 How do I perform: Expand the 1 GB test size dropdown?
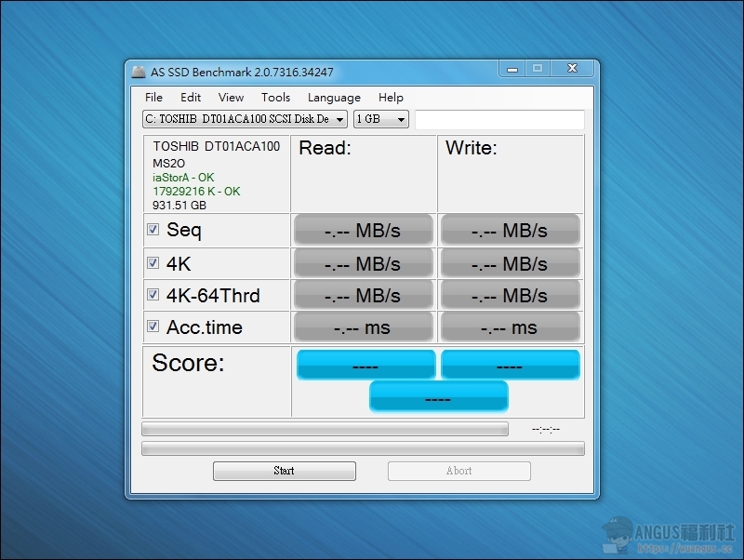coord(381,119)
